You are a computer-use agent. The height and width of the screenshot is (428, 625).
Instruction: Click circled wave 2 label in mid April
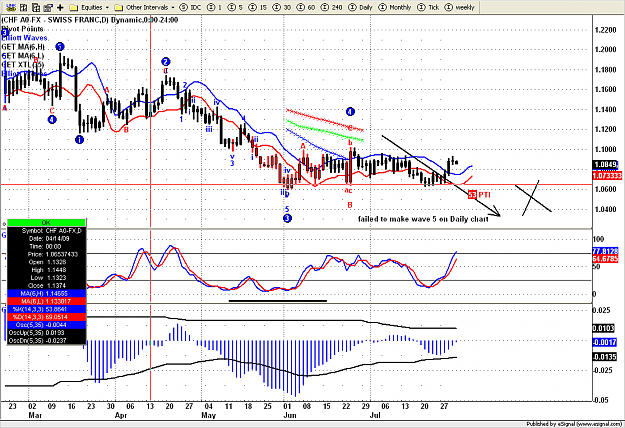[x=166, y=61]
